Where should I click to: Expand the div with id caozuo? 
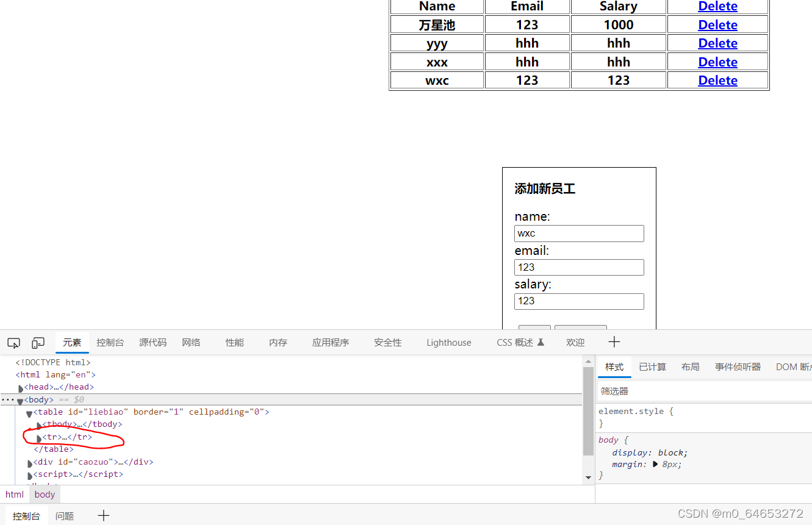point(29,462)
